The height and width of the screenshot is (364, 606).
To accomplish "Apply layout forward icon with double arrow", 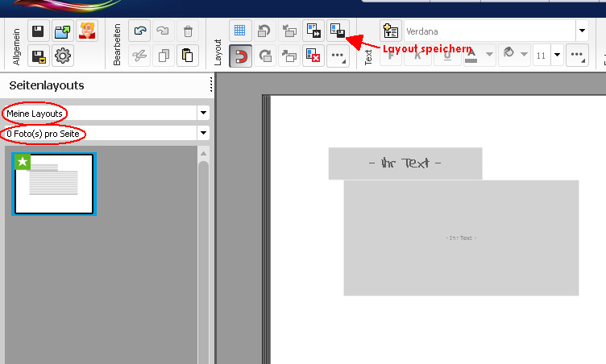I will 313,31.
